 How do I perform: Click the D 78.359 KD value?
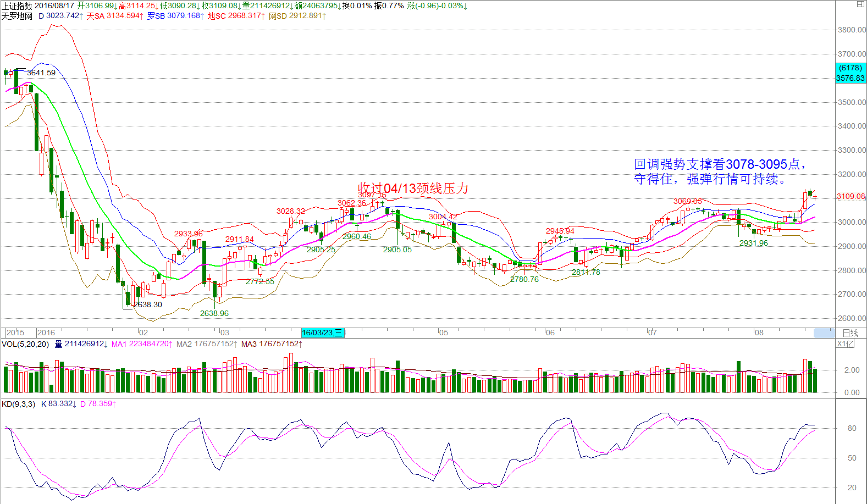[98, 404]
